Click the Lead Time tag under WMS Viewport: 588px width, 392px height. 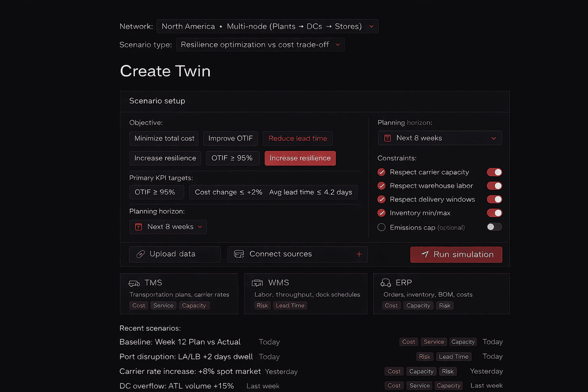(x=290, y=305)
